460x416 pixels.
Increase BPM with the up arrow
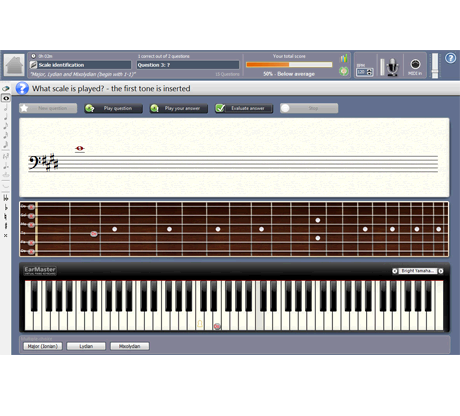370,70
